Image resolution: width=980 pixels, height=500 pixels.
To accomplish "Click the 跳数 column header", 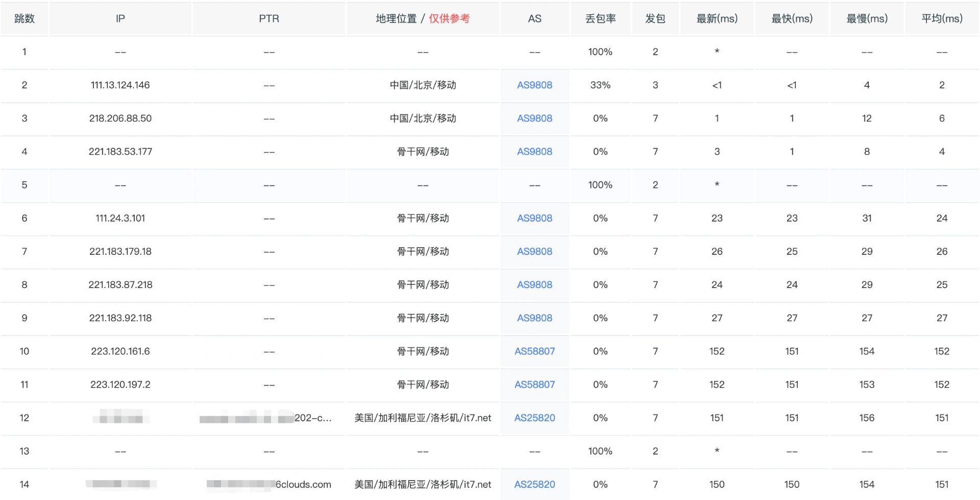I will 24,19.
